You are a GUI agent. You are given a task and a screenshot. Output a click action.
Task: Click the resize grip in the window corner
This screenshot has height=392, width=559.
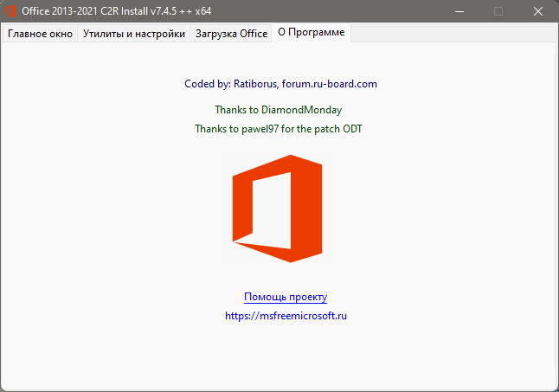[552, 386]
